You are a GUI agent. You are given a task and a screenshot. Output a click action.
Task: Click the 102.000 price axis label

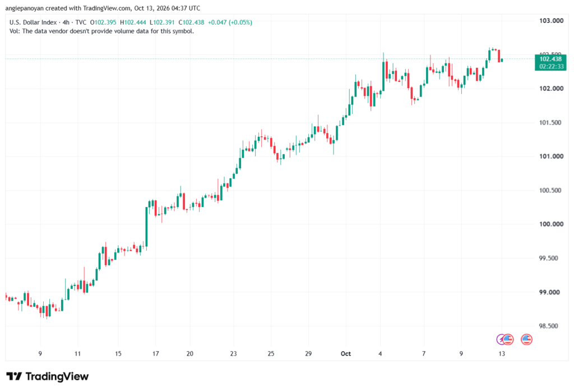coord(552,88)
